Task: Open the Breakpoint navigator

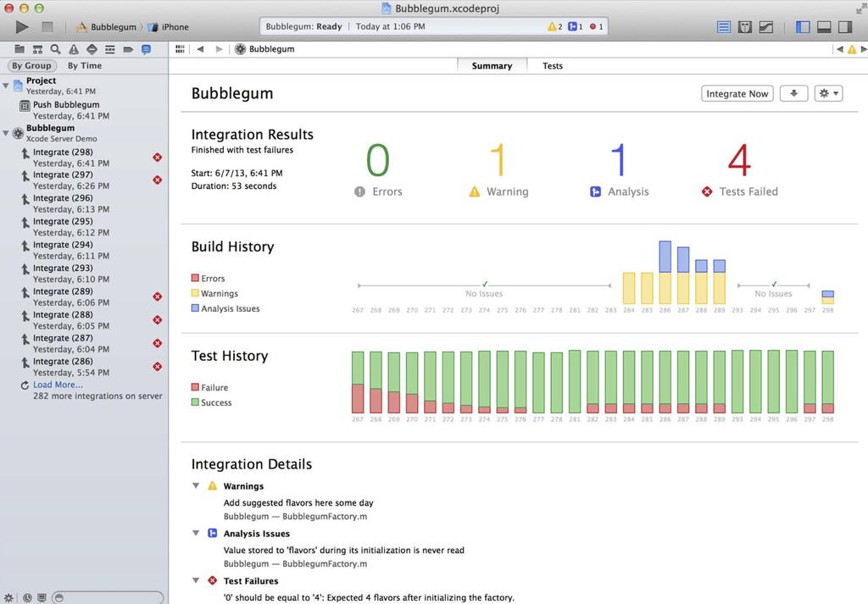Action: point(128,49)
